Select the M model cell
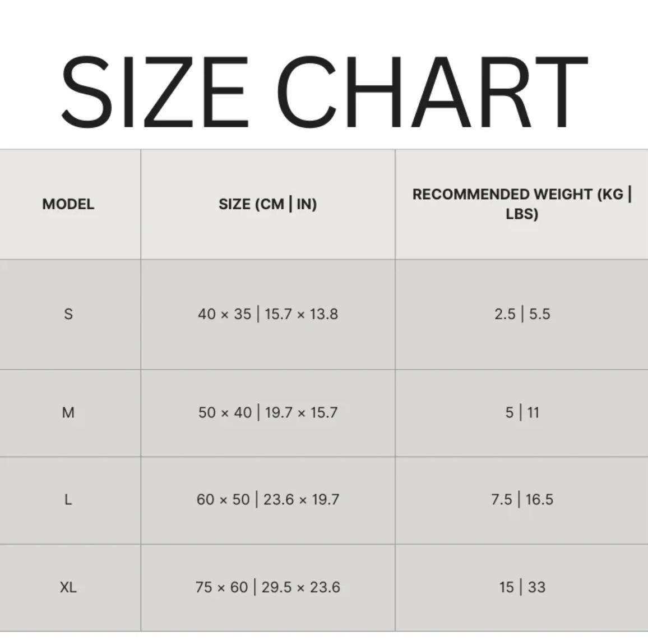 (68, 413)
